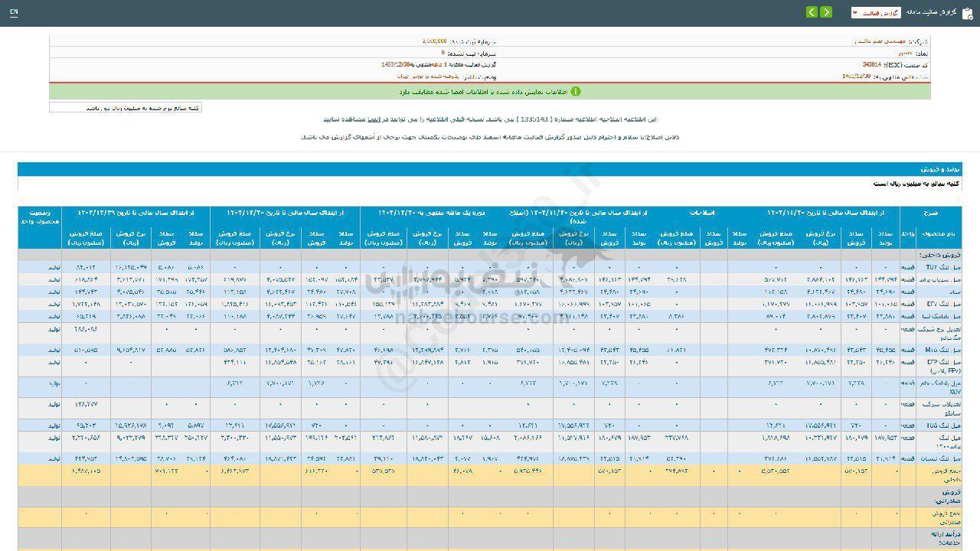Screen dimensions: 980x551
Task: Click the clipboard report icon in header
Action: pos(967,13)
